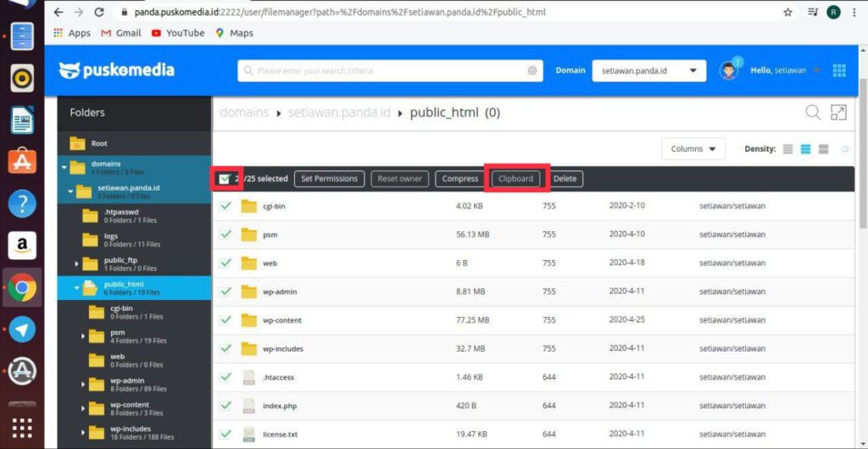Go back in browser history
The width and height of the screenshot is (868, 449).
[58, 12]
